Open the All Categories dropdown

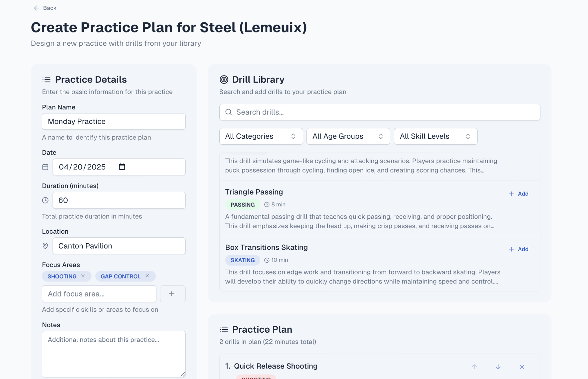261,136
